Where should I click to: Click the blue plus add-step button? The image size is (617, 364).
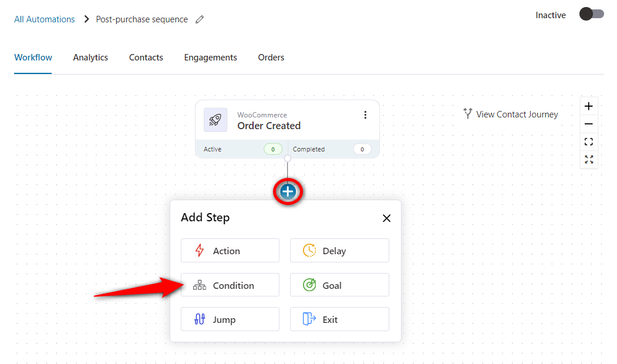[x=288, y=191]
